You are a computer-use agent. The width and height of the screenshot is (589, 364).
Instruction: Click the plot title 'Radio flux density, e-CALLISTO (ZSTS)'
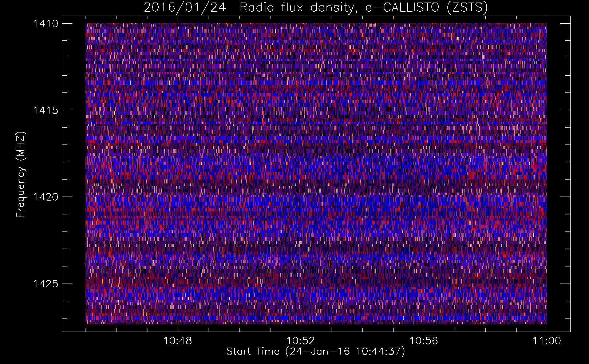point(364,8)
